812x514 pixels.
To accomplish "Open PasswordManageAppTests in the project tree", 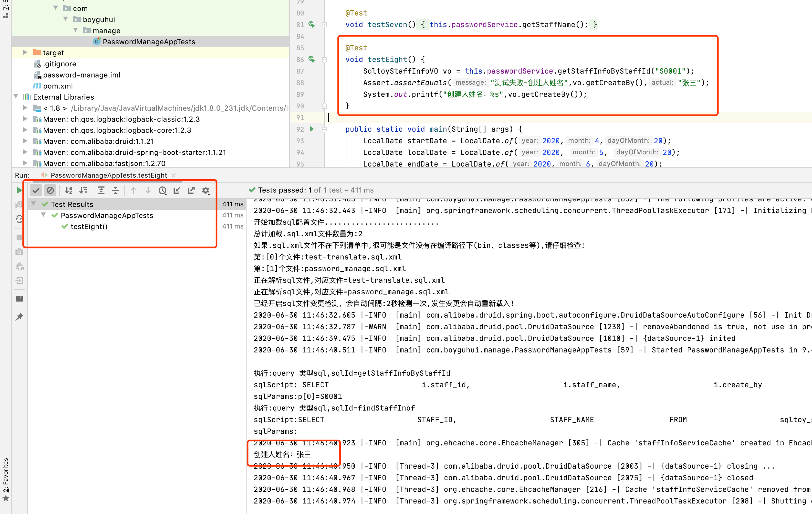I will (x=149, y=41).
